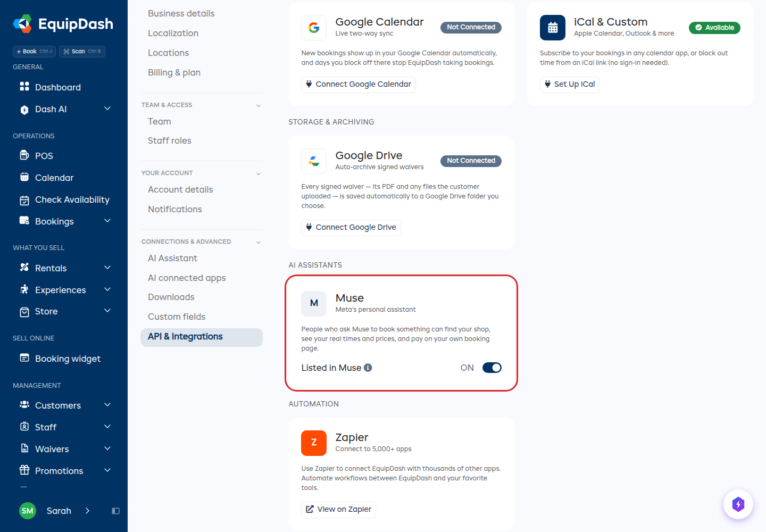Expand the Customers submenu chevron
Screen dimensions: 766x532
click(107, 405)
